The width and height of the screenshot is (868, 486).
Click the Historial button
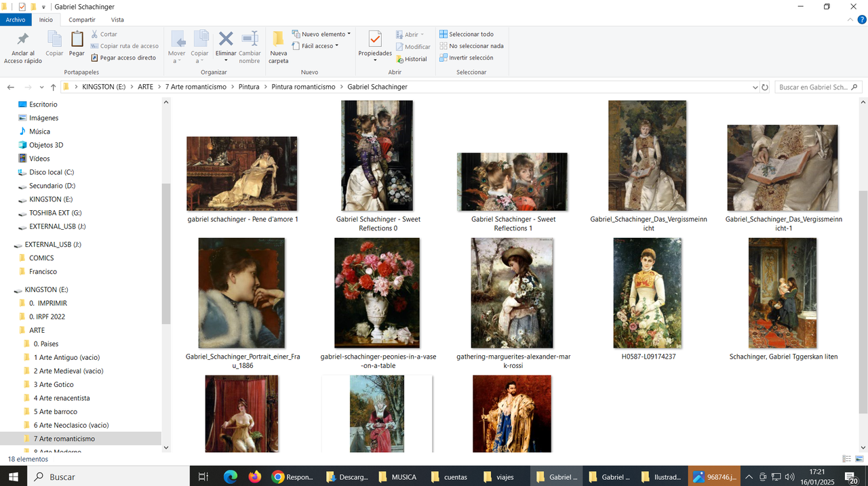[x=412, y=59]
